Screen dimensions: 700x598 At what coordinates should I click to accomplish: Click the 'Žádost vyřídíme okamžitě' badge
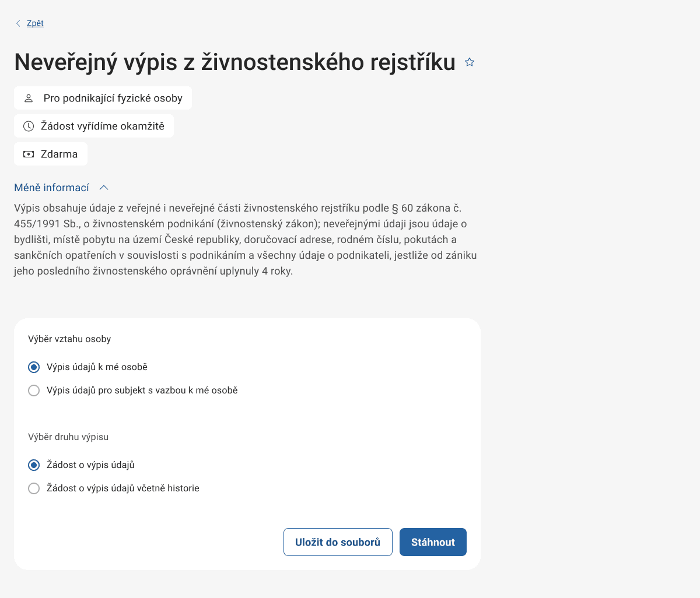pos(93,126)
